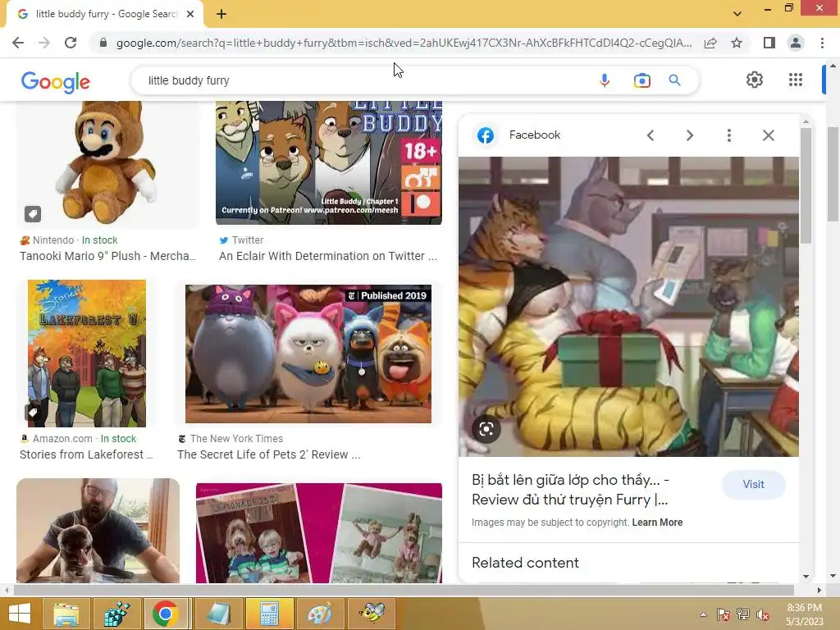The width and height of the screenshot is (840, 630).
Task: Open preview panel more options menu
Action: click(728, 135)
